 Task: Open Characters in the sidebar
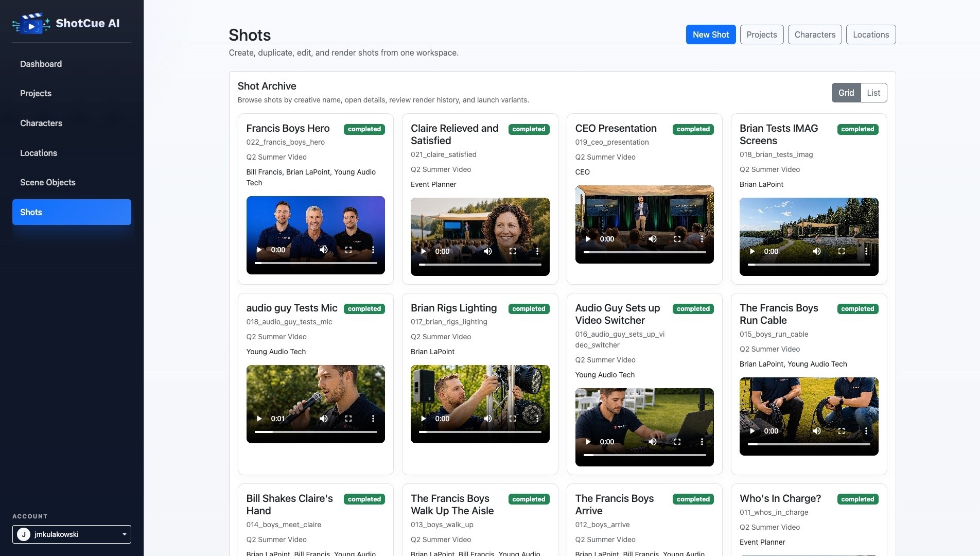(x=72, y=123)
